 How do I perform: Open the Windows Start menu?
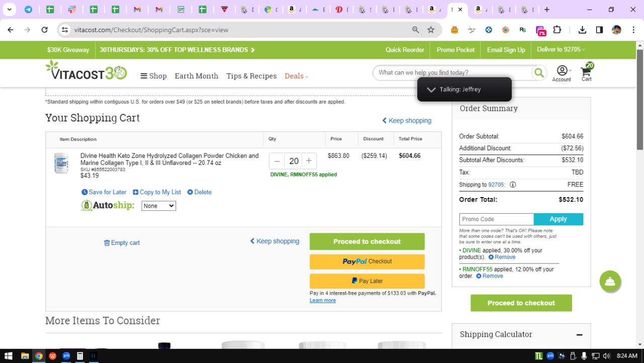coord(9,356)
